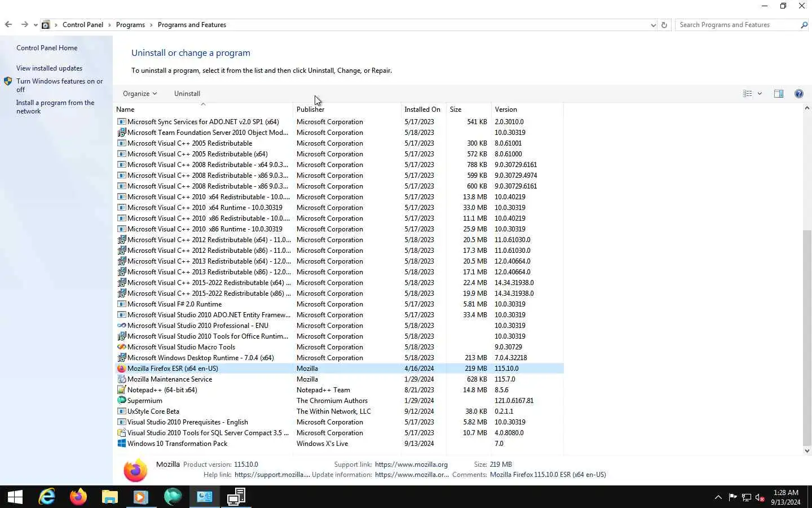Select Microsoft Visual F# 2.0 Runtime

click(x=339, y=304)
